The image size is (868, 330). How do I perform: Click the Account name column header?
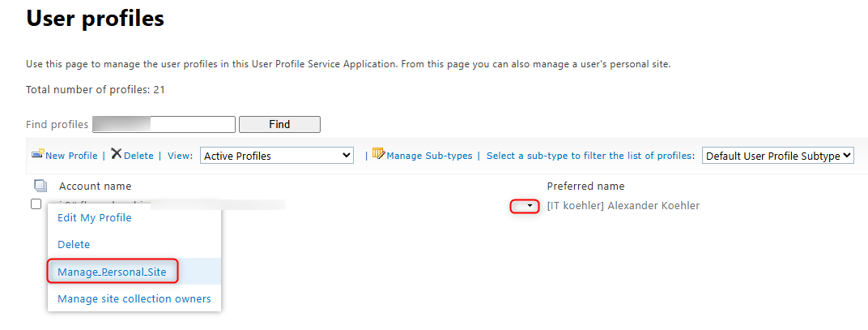point(95,186)
